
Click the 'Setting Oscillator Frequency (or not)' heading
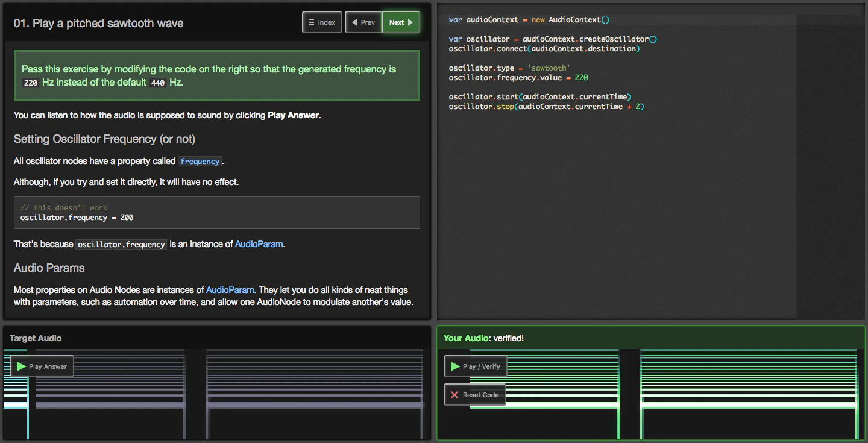click(x=104, y=139)
